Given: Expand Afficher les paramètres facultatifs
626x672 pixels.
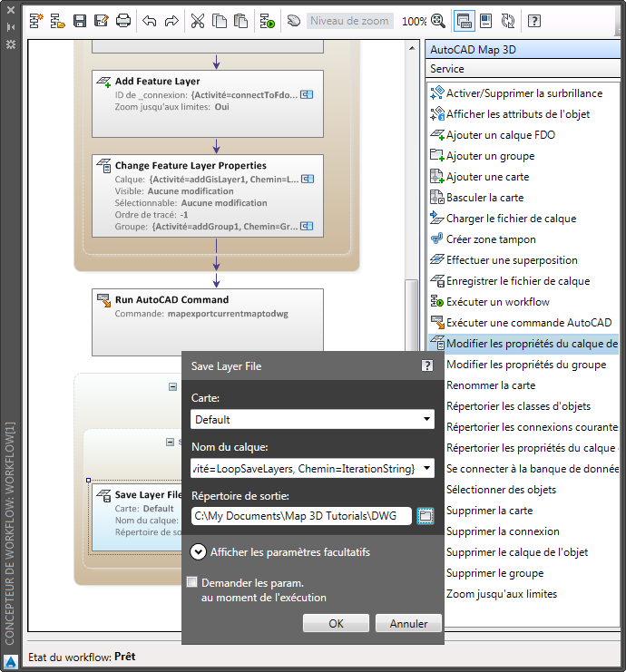Looking at the screenshot, I should point(198,552).
